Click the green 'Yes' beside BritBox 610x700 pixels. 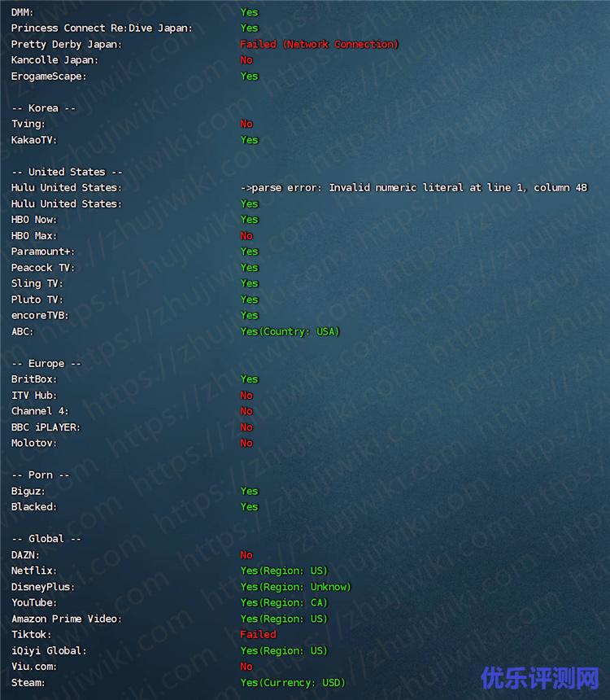click(250, 379)
